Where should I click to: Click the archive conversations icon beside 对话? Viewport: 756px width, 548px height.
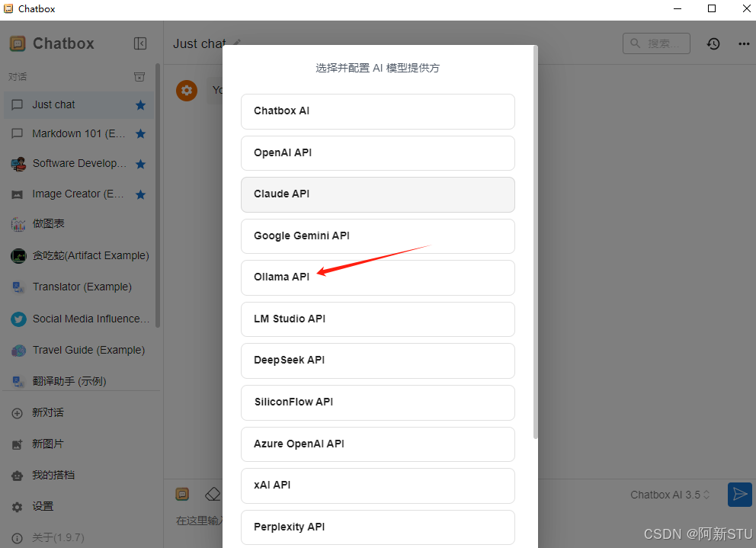click(x=139, y=77)
